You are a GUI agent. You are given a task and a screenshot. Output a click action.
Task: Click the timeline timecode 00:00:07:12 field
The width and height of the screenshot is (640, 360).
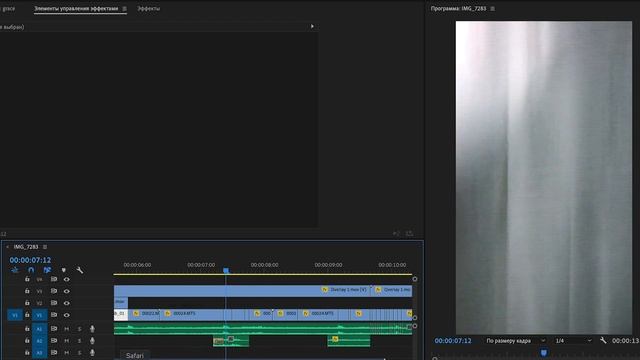point(30,260)
